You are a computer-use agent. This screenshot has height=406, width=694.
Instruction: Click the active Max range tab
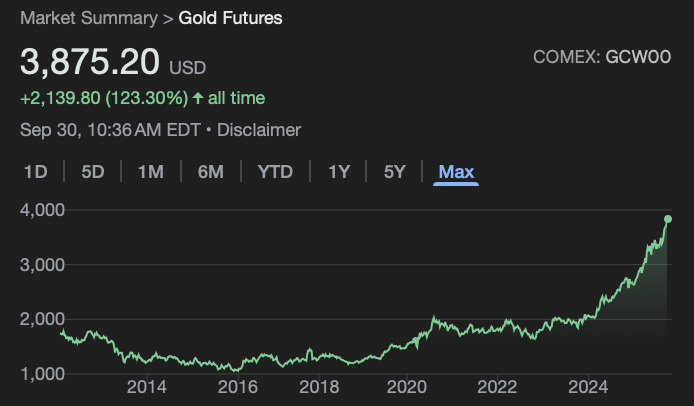456,172
